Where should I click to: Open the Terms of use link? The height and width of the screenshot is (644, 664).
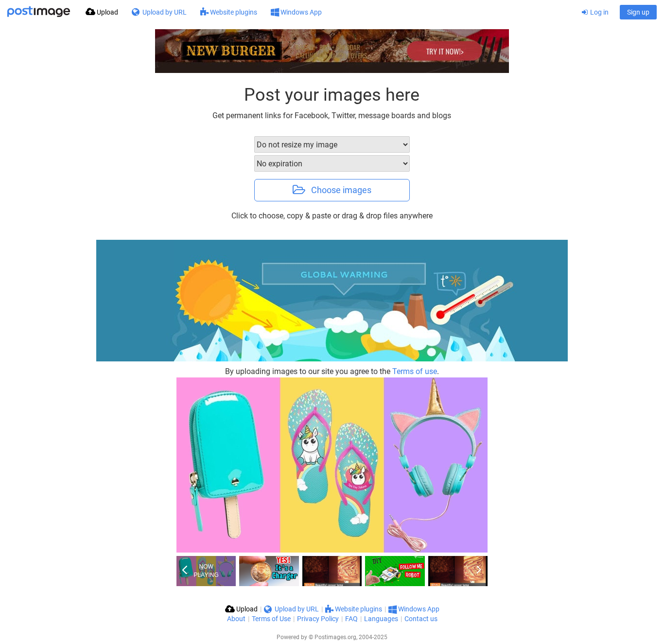[x=415, y=371]
